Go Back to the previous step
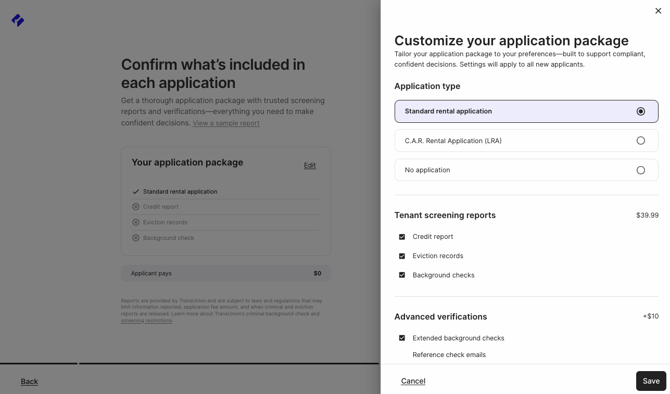 tap(29, 381)
